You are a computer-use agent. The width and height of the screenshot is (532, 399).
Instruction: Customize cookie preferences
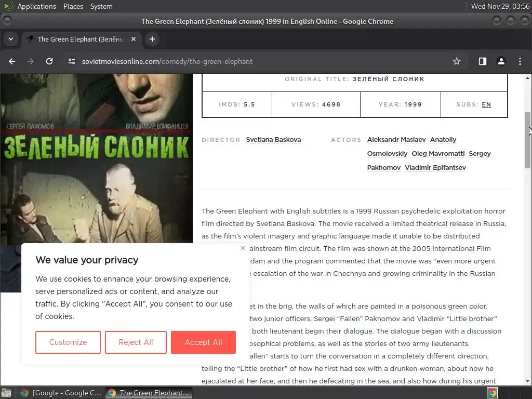click(x=68, y=342)
